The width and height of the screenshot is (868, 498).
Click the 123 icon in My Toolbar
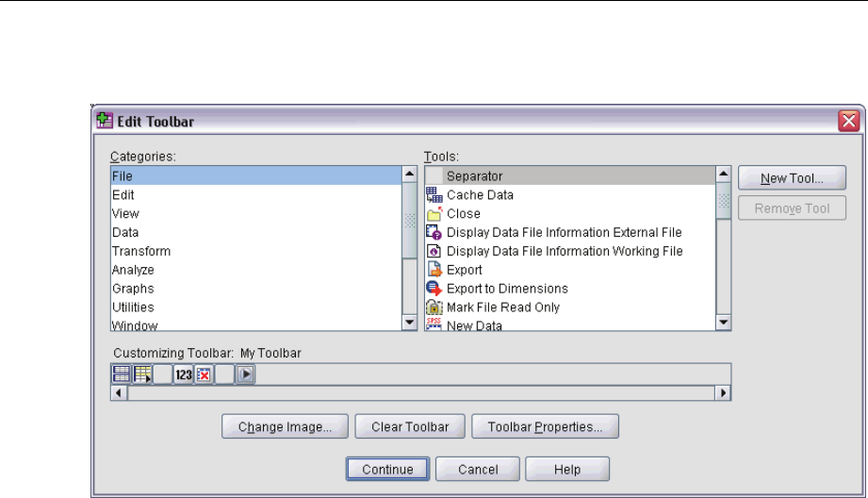pos(183,374)
